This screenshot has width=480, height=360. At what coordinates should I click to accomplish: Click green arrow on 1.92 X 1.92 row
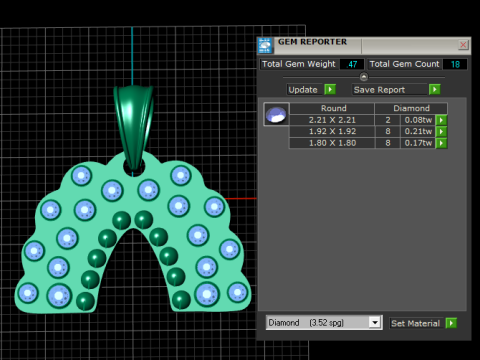pyautogui.click(x=441, y=131)
